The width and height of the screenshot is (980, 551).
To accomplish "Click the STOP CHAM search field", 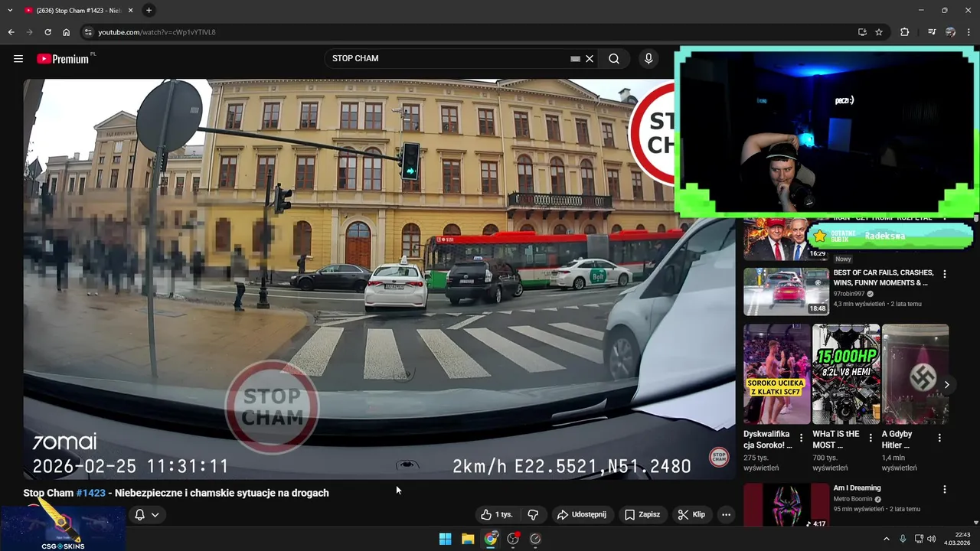I will [x=448, y=58].
